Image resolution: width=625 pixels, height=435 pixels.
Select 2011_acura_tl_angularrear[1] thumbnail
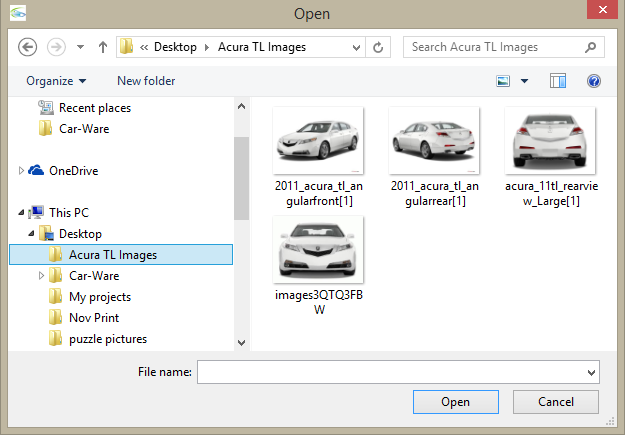pyautogui.click(x=434, y=140)
